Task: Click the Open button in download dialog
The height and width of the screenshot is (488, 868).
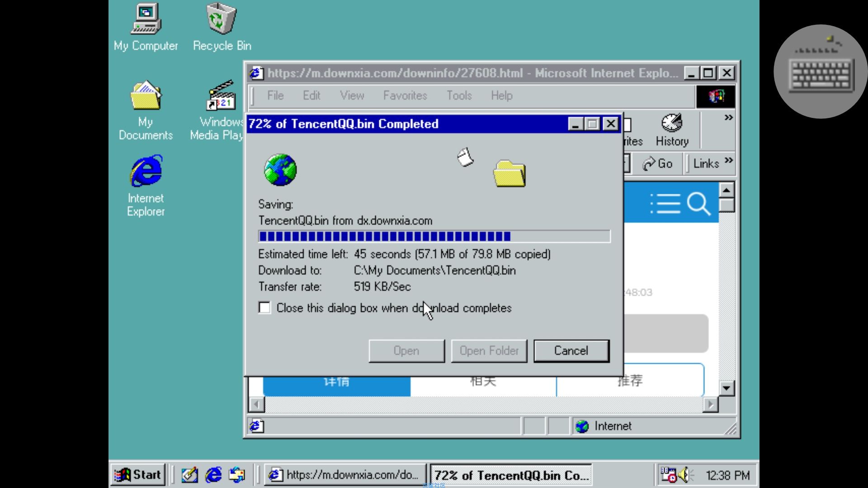Action: [406, 351]
